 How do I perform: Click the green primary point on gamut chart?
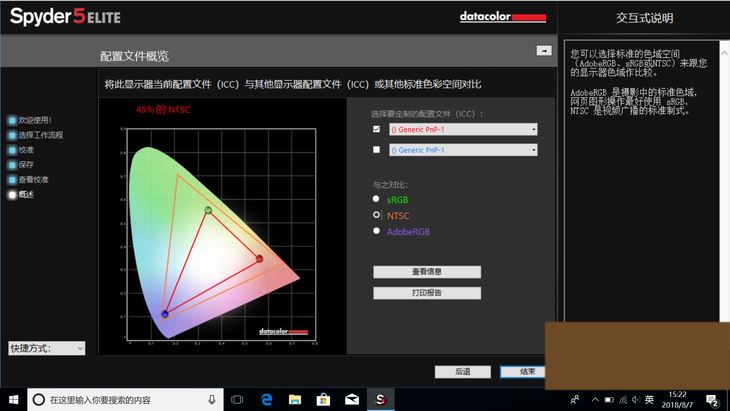tap(208, 210)
